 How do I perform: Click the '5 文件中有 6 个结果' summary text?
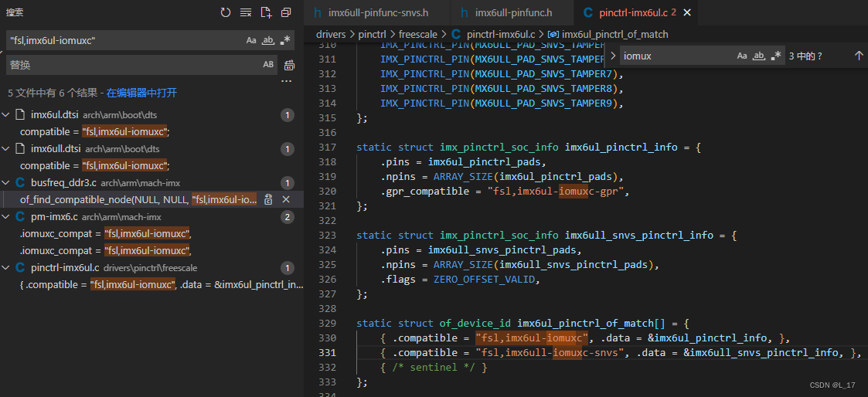click(x=53, y=93)
